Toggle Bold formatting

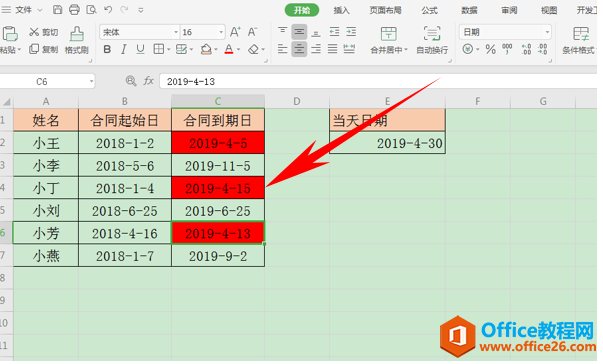(x=107, y=49)
